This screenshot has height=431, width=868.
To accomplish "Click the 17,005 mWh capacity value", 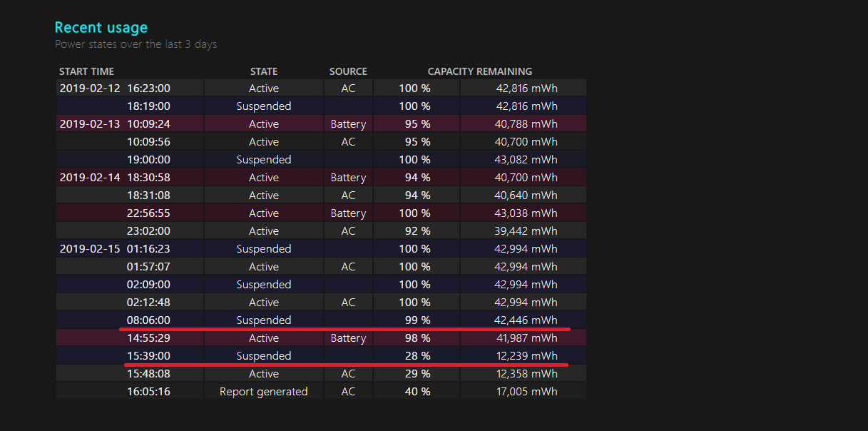I will 526,392.
